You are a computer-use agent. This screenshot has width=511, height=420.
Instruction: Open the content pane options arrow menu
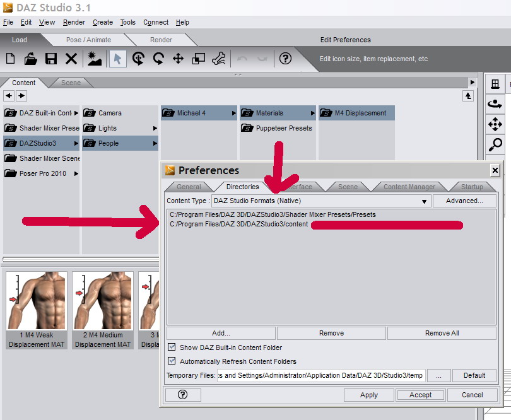click(473, 82)
